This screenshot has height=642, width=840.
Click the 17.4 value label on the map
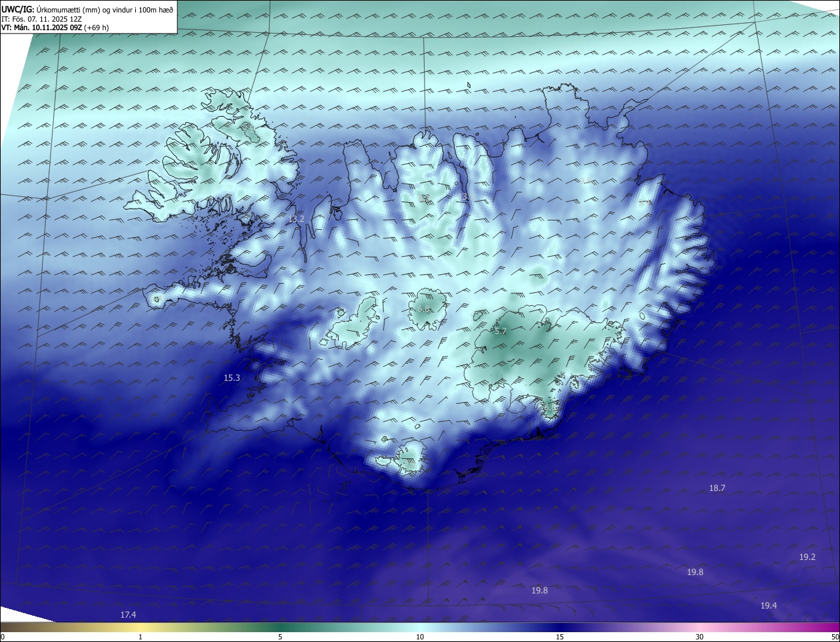pyautogui.click(x=129, y=614)
